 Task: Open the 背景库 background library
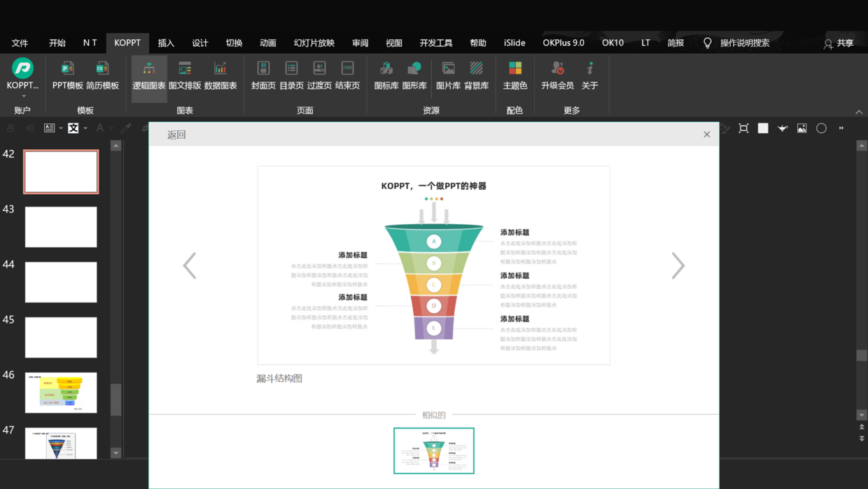476,76
